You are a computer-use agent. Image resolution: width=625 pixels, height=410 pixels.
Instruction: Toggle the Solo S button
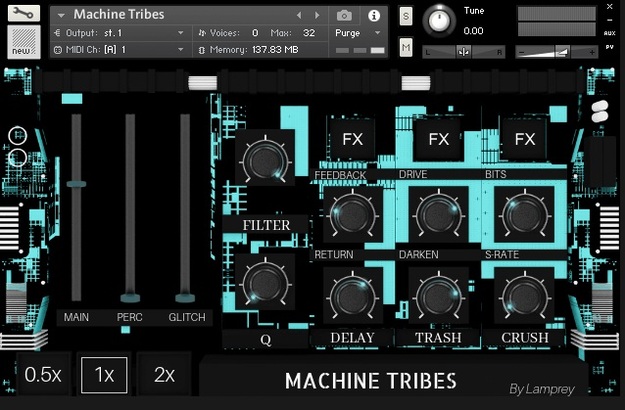pyautogui.click(x=406, y=16)
